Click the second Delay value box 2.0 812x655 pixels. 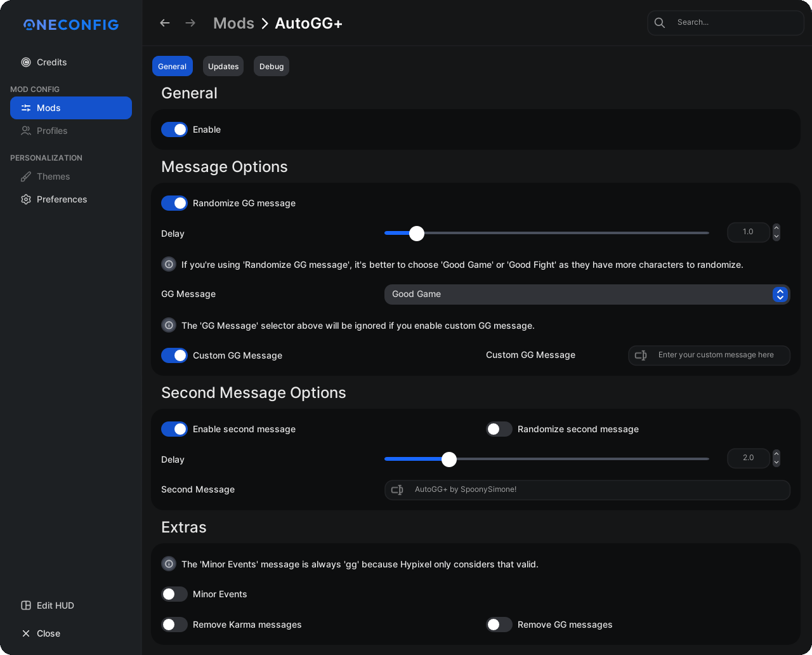coord(749,458)
